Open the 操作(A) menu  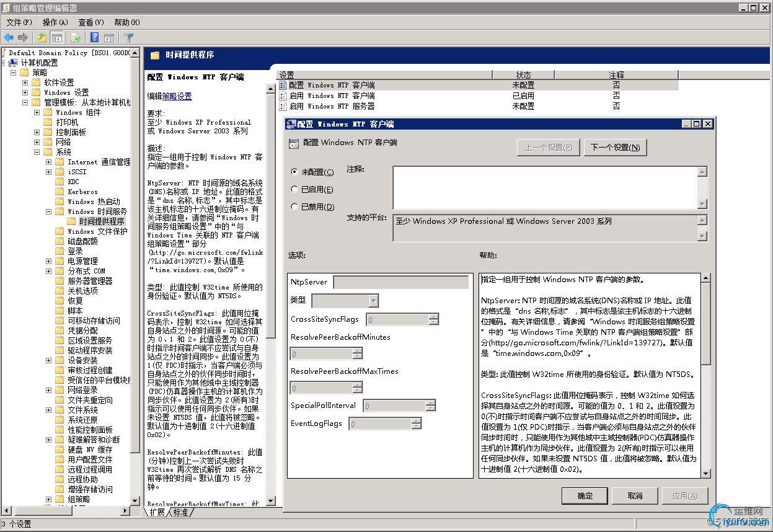pyautogui.click(x=55, y=22)
